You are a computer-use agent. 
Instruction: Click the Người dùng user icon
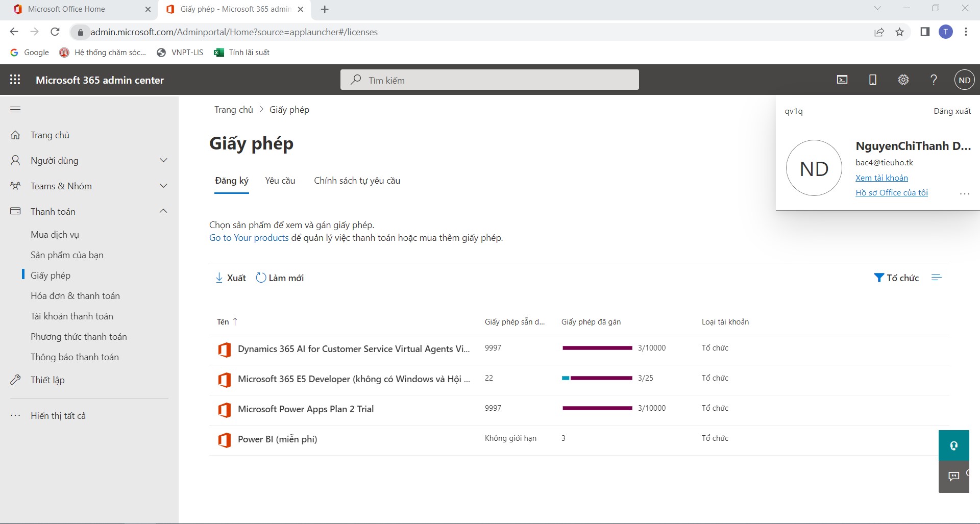(15, 161)
